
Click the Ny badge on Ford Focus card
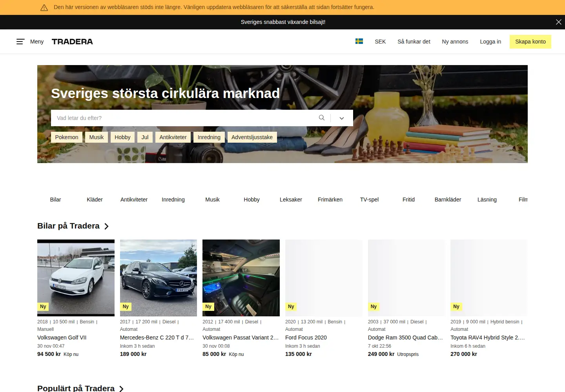pyautogui.click(x=291, y=307)
